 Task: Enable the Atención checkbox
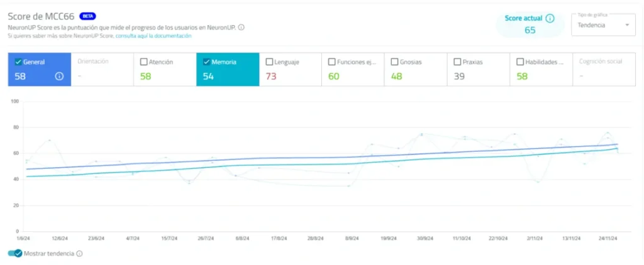(x=144, y=62)
